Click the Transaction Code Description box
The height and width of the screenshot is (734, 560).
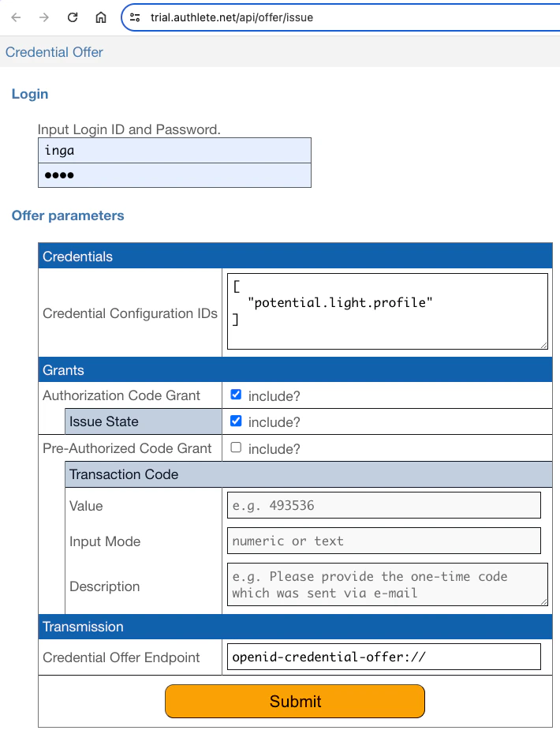click(388, 583)
